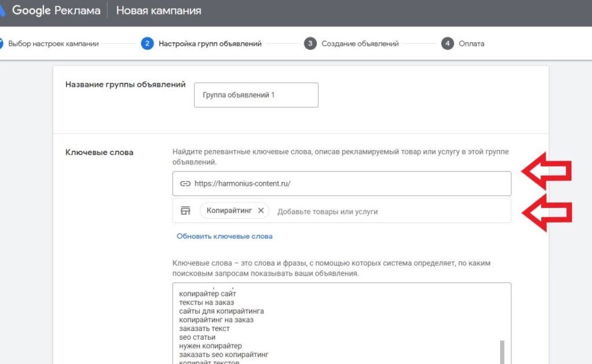Jump to the Оплата step label
The image size is (592, 364).
[472, 44]
